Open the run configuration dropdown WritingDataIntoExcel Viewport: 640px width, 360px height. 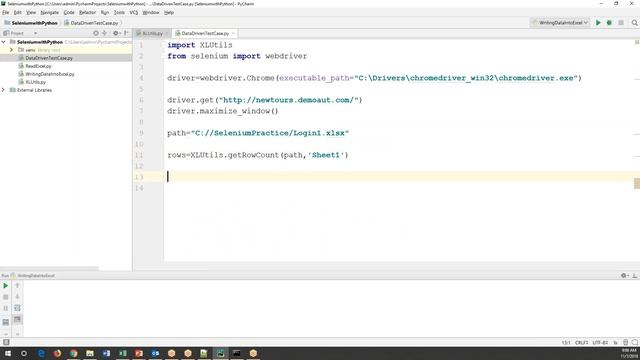pos(560,23)
